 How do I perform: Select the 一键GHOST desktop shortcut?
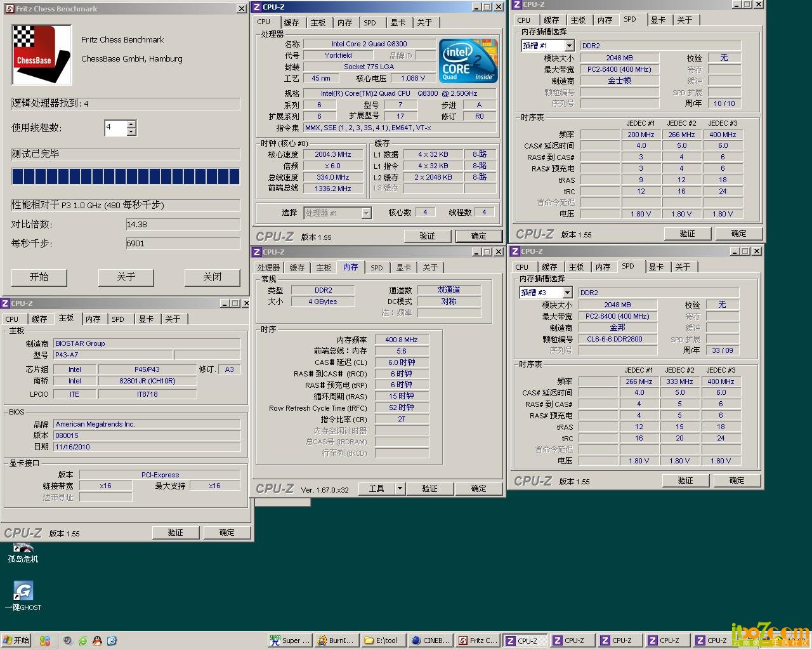(x=23, y=597)
